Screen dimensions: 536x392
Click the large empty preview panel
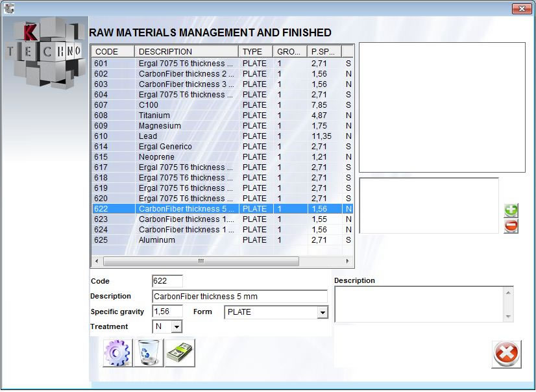coord(442,107)
